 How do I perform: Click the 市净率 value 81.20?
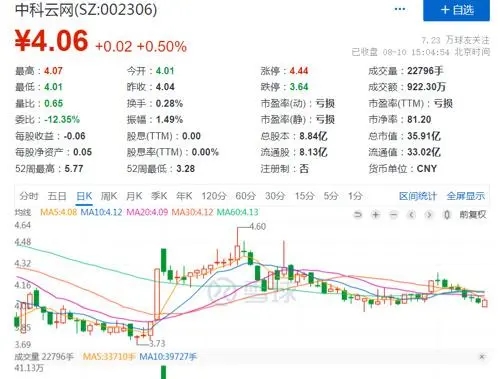[x=419, y=119]
